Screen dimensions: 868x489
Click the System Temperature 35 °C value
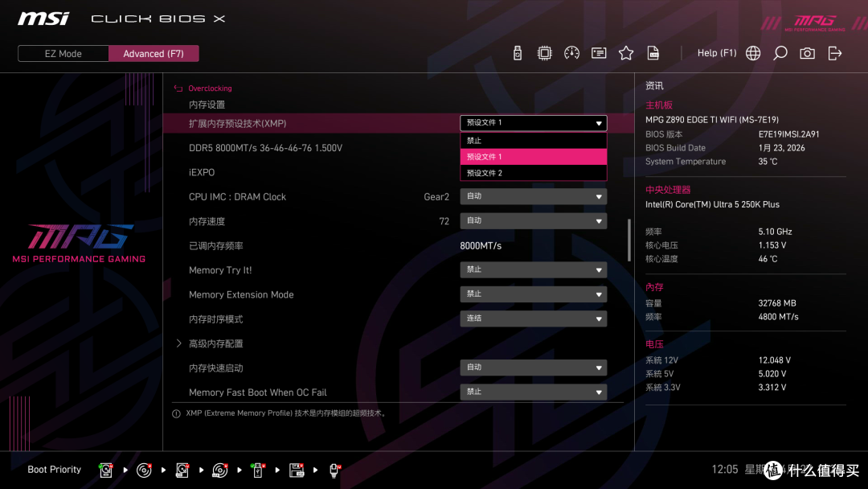point(768,162)
